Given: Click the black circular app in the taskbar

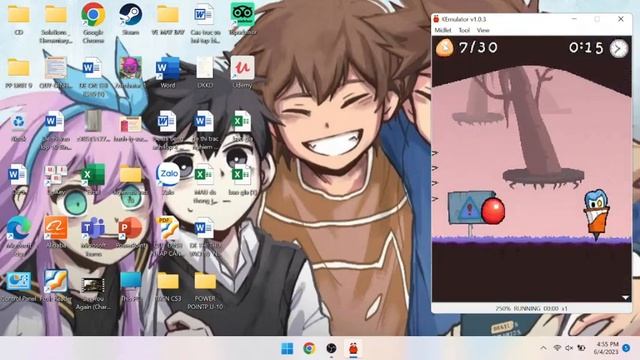Looking at the screenshot, I should pos(331,349).
